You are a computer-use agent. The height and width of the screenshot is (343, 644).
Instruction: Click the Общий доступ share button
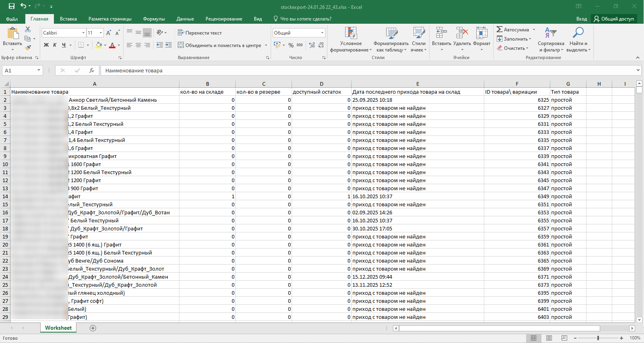point(614,19)
